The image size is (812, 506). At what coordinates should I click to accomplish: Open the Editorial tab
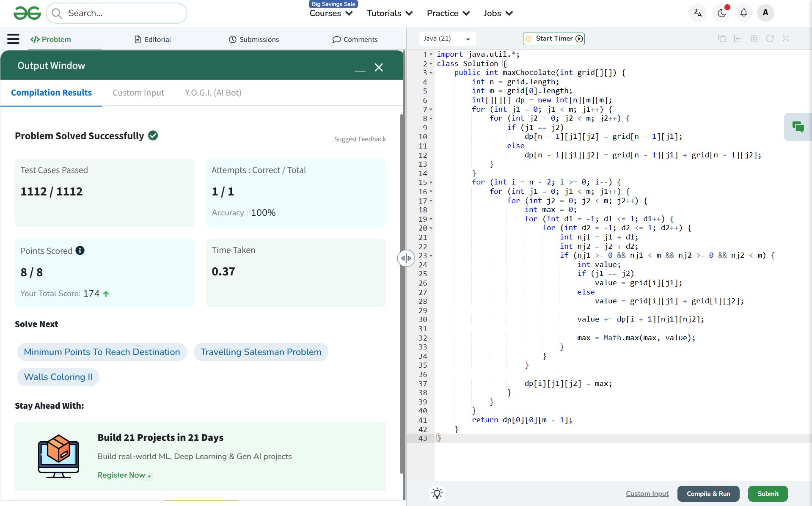pyautogui.click(x=153, y=39)
